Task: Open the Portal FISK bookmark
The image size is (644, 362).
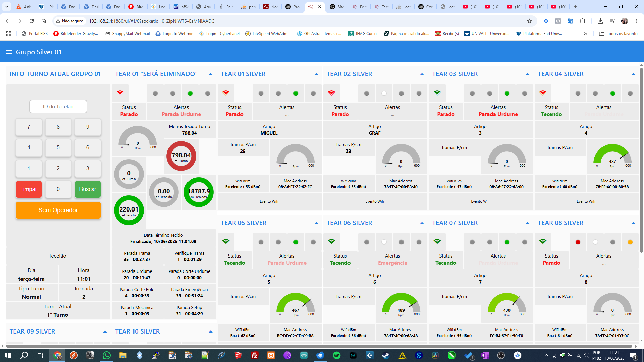Action: pos(35,34)
